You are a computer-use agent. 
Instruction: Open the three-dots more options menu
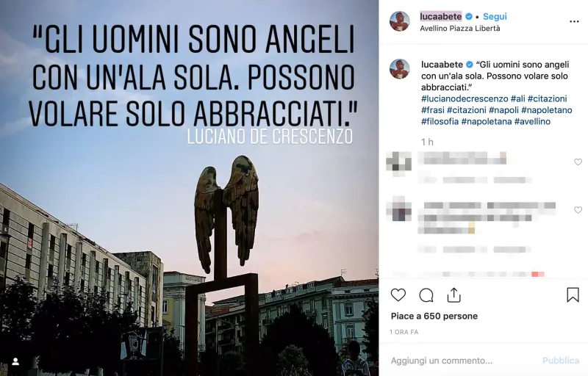(x=574, y=22)
